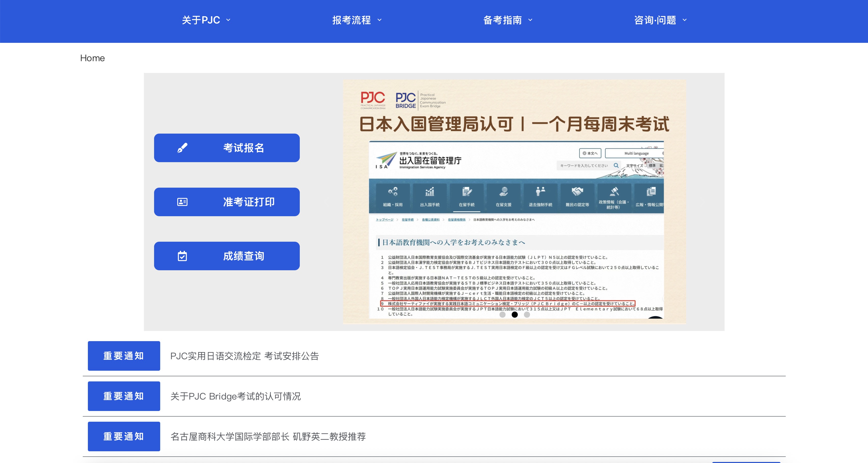Click the 考试报名 button label
Image resolution: width=868 pixels, height=463 pixels.
click(x=244, y=148)
